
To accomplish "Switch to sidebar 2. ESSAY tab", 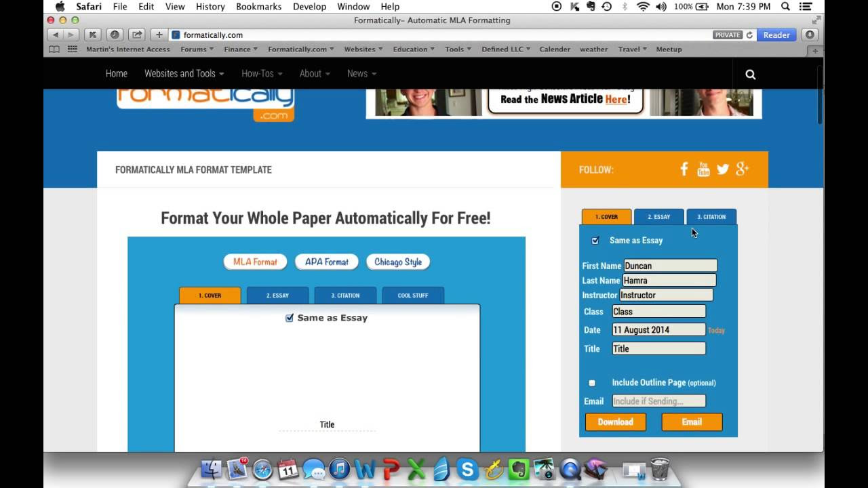I will point(658,217).
